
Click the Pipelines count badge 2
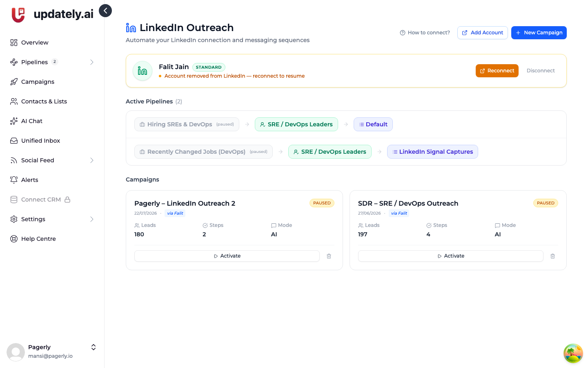tap(55, 62)
